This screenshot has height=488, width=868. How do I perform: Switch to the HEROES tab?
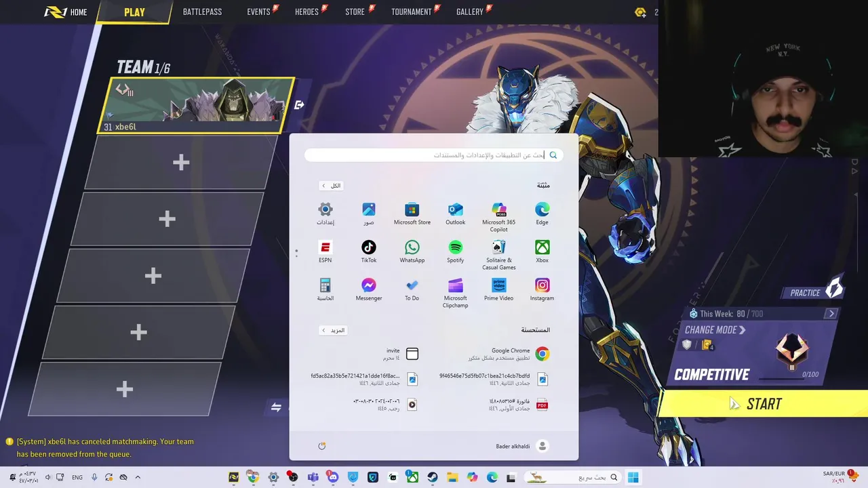point(307,12)
